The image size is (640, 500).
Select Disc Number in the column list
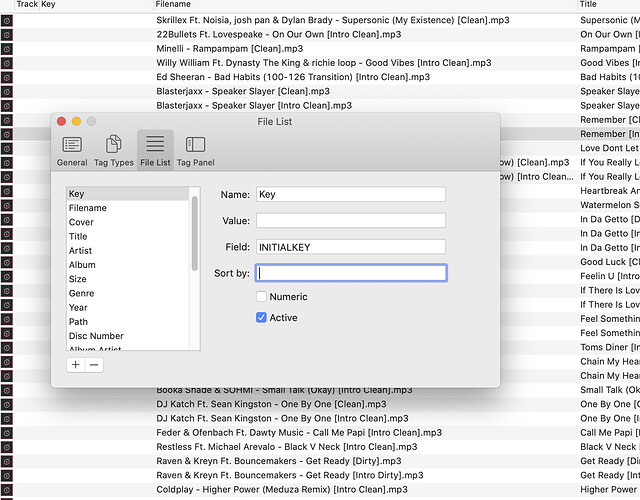pyautogui.click(x=128, y=336)
